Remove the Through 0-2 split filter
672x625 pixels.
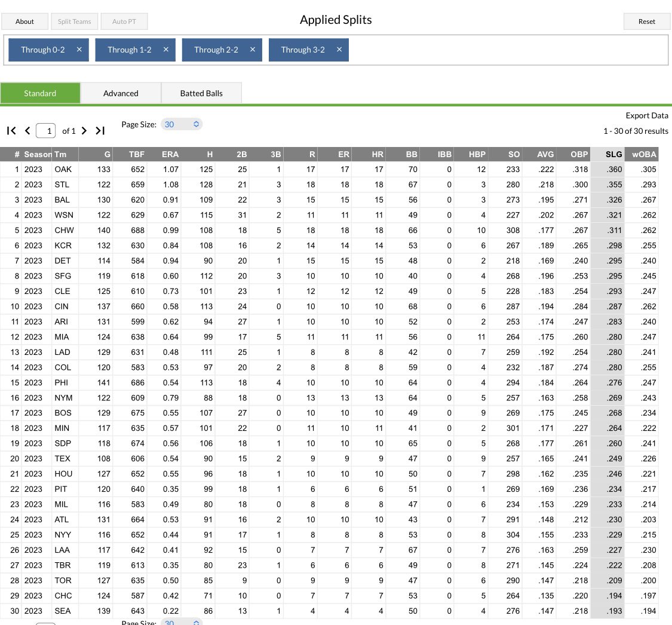pos(79,50)
